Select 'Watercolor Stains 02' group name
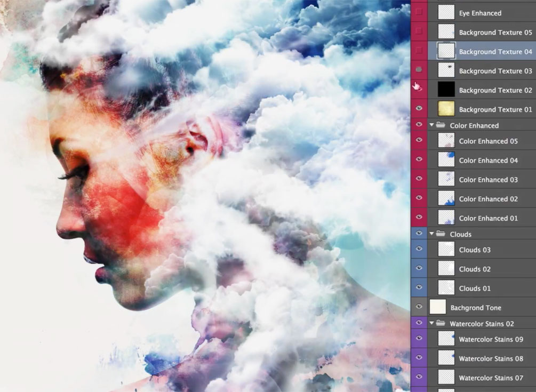The height and width of the screenshot is (392, 536). click(x=482, y=324)
